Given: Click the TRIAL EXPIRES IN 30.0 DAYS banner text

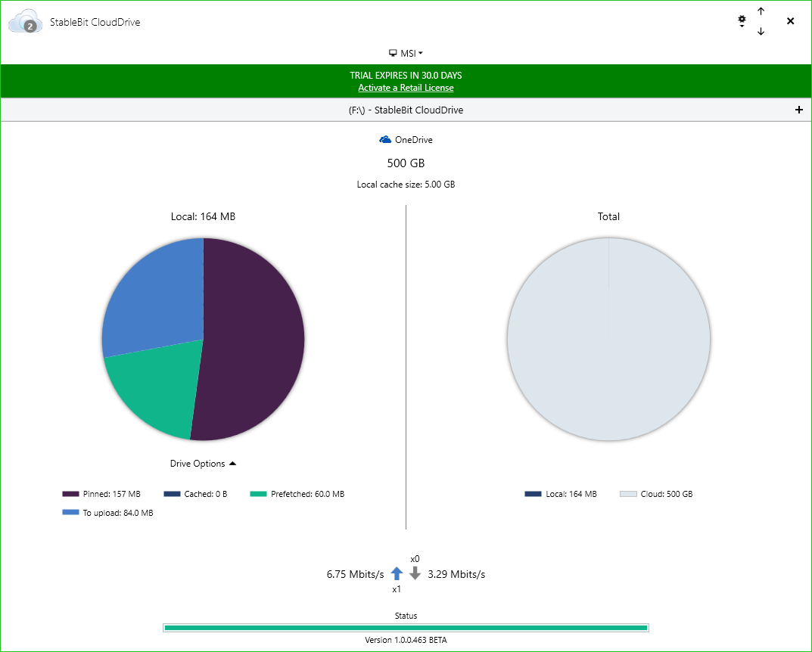Looking at the screenshot, I should tap(406, 76).
